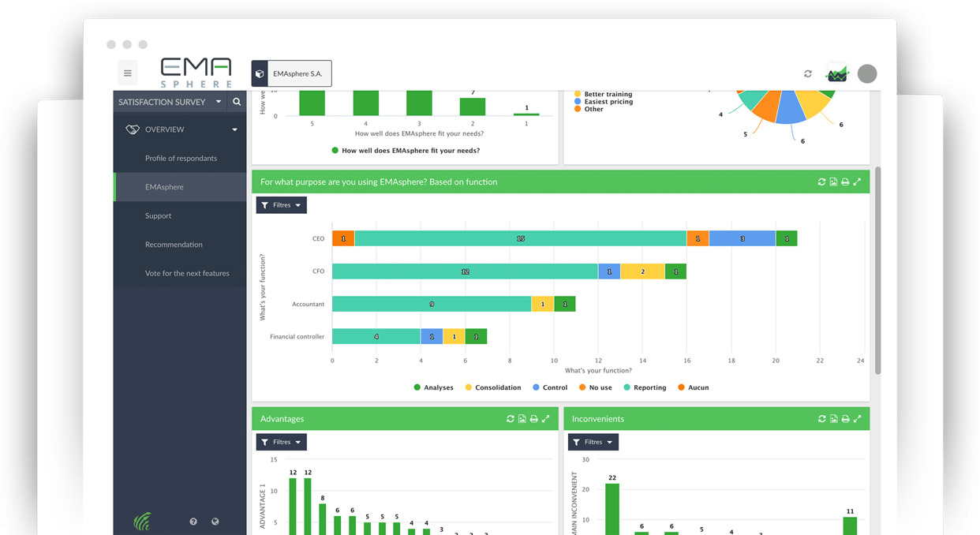Click the hamburger menu icon
Image resolution: width=980 pixels, height=535 pixels.
click(127, 73)
